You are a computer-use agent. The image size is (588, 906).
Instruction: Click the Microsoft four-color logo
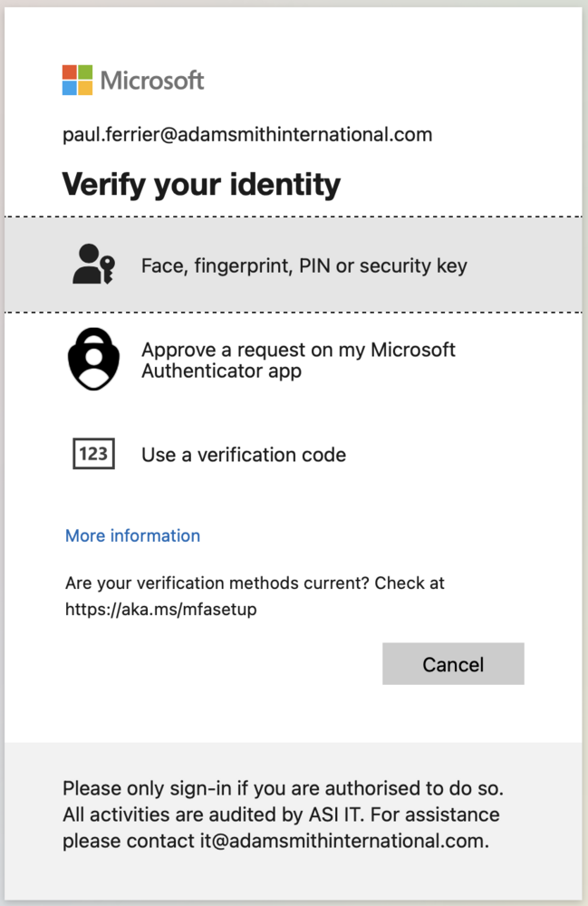point(78,80)
